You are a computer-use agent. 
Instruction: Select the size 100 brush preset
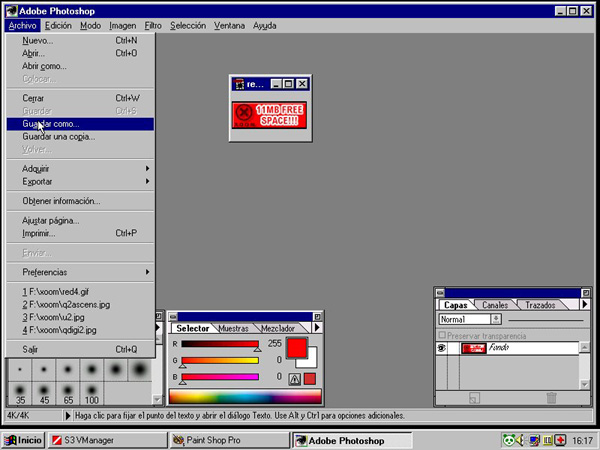coord(91,393)
